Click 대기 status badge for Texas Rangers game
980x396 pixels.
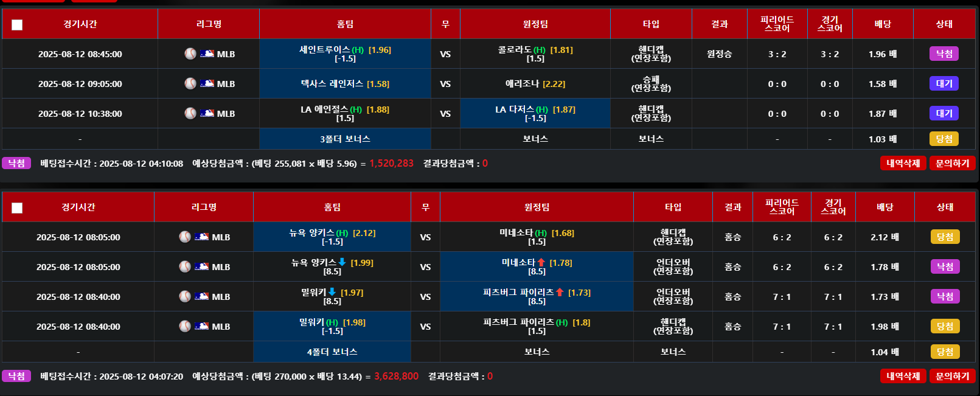pyautogui.click(x=944, y=83)
